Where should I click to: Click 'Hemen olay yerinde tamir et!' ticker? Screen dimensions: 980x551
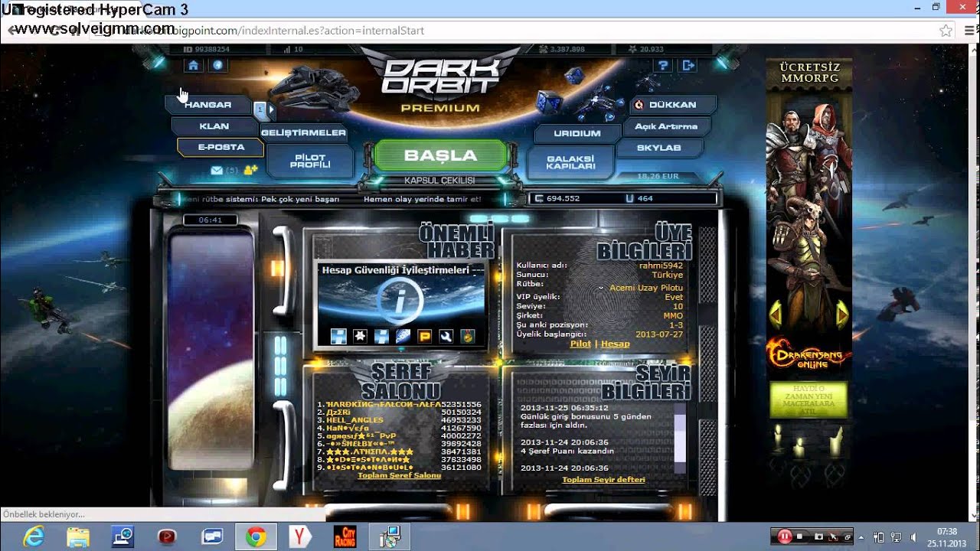click(x=422, y=199)
